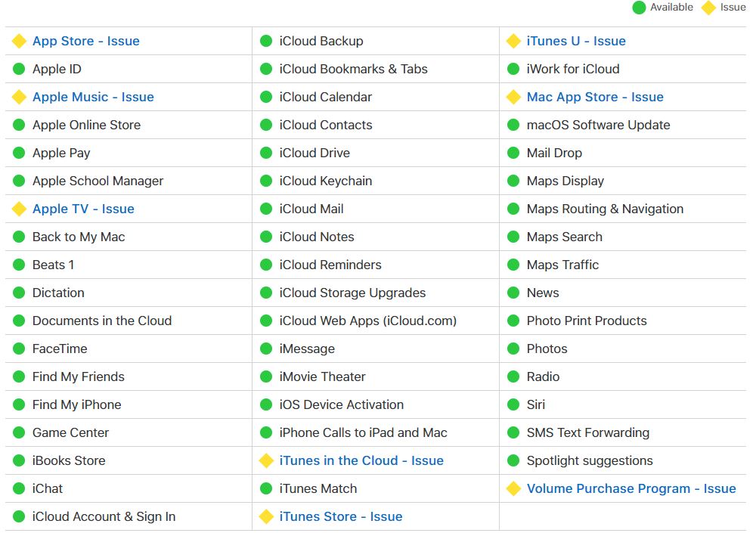Select the iChat text
The width and height of the screenshot is (756, 533).
[47, 488]
